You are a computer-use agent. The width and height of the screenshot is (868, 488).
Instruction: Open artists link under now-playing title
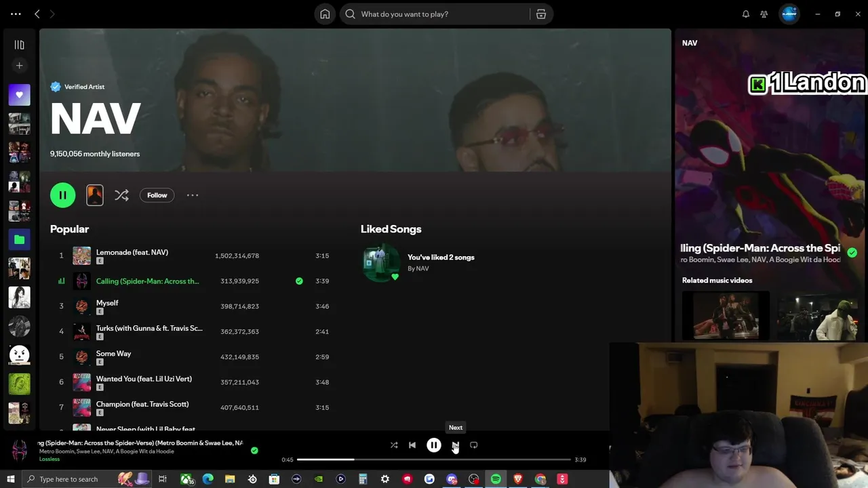pyautogui.click(x=106, y=451)
